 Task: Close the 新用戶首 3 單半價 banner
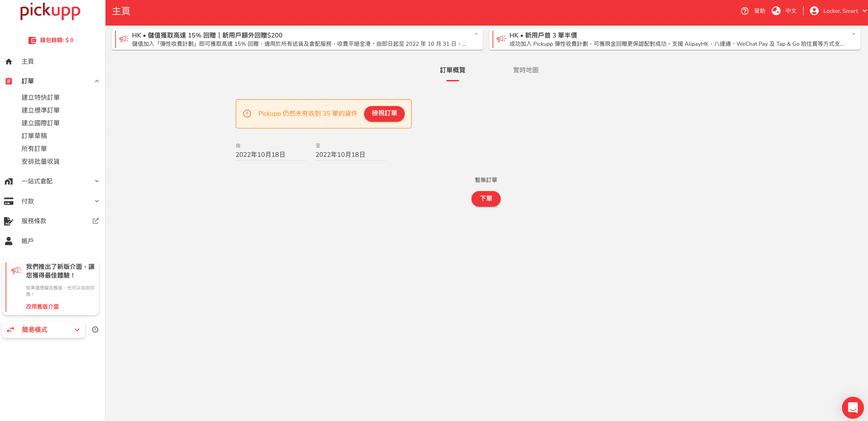[853, 34]
